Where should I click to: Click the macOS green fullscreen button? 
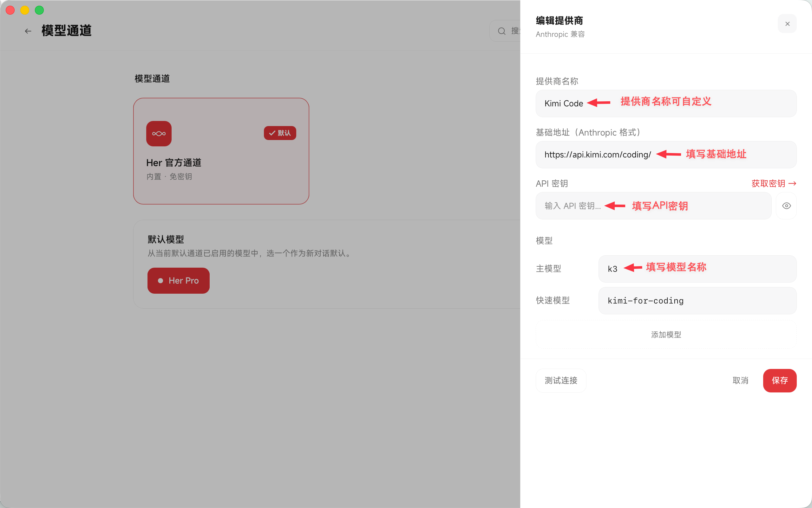39,10
